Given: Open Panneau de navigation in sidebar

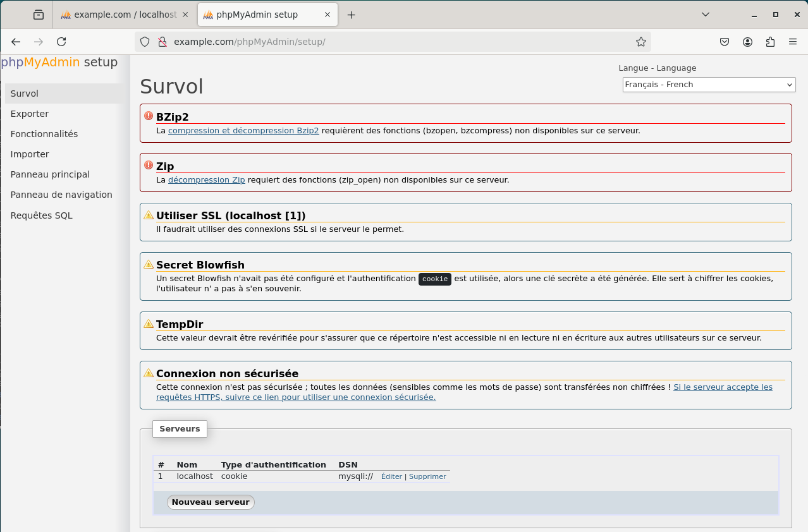Looking at the screenshot, I should coord(63,195).
